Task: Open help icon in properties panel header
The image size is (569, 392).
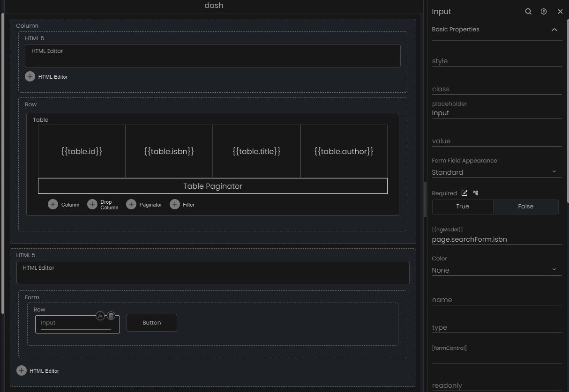Action: tap(544, 12)
